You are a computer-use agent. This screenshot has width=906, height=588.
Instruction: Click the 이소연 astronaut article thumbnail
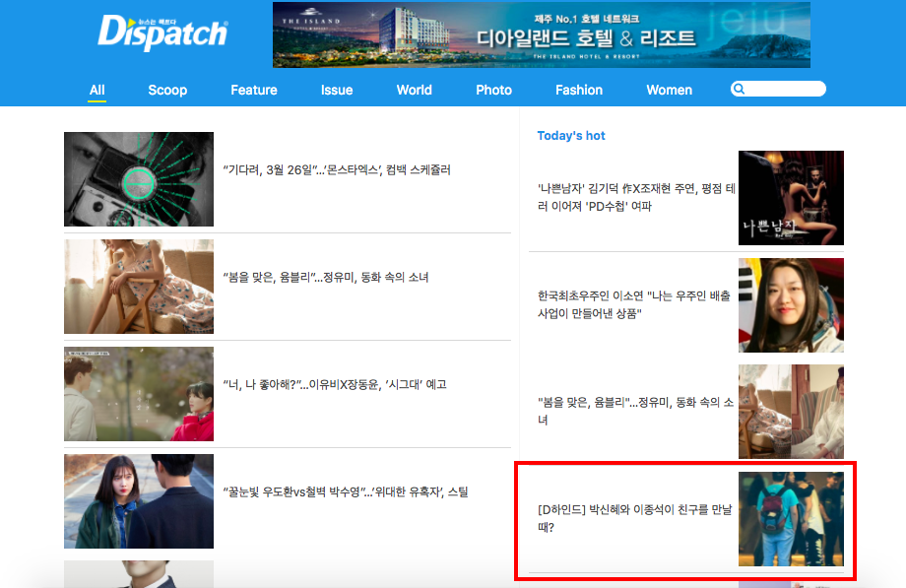pyautogui.click(x=791, y=305)
